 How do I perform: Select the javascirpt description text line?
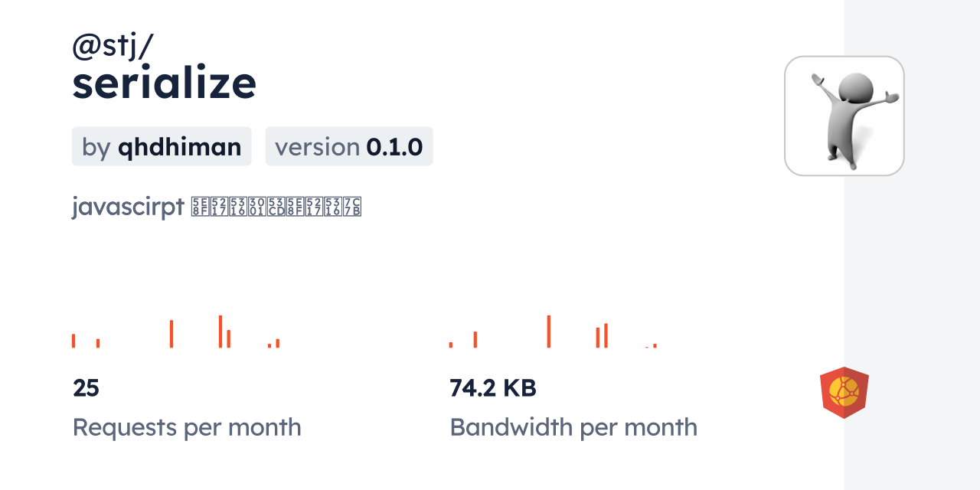[217, 207]
